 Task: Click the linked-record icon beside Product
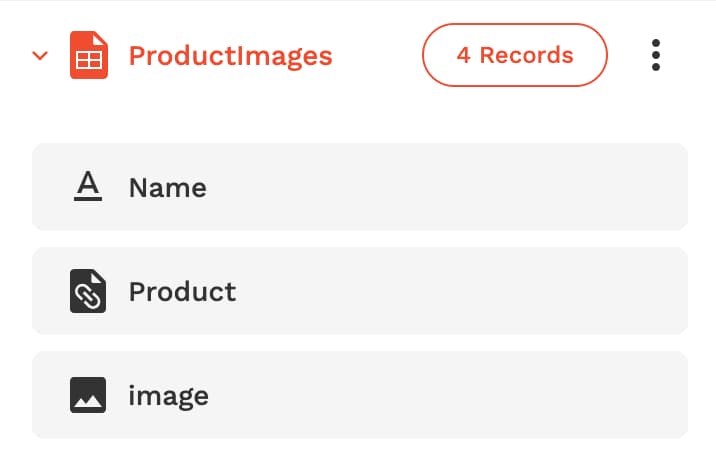[x=88, y=291]
